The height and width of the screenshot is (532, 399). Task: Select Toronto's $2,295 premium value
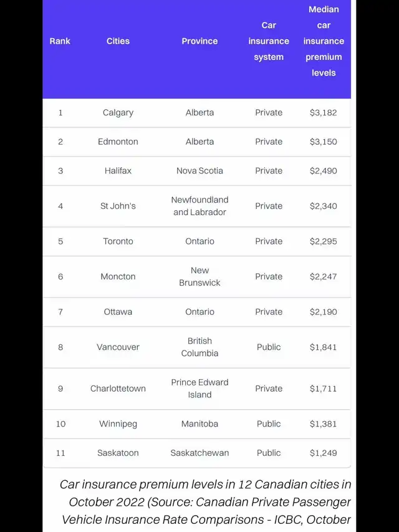[x=324, y=241]
